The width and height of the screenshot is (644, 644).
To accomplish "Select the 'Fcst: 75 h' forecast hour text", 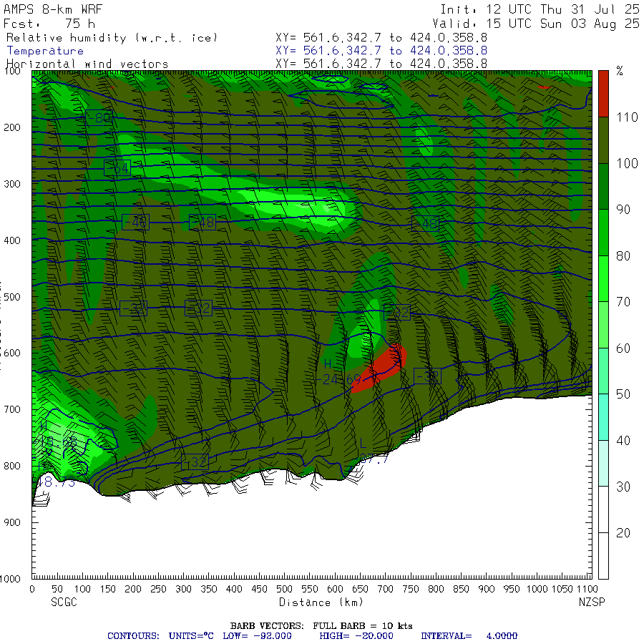I will (49, 24).
